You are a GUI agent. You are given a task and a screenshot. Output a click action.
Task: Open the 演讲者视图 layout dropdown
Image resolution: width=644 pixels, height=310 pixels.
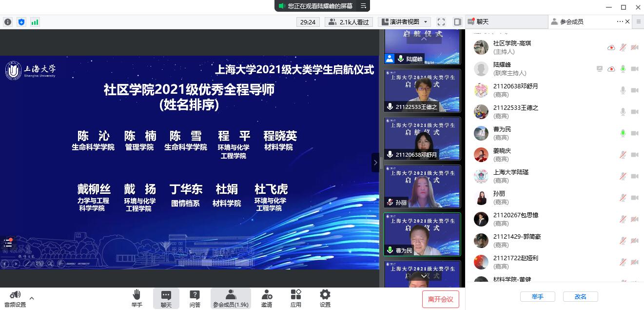click(x=405, y=22)
